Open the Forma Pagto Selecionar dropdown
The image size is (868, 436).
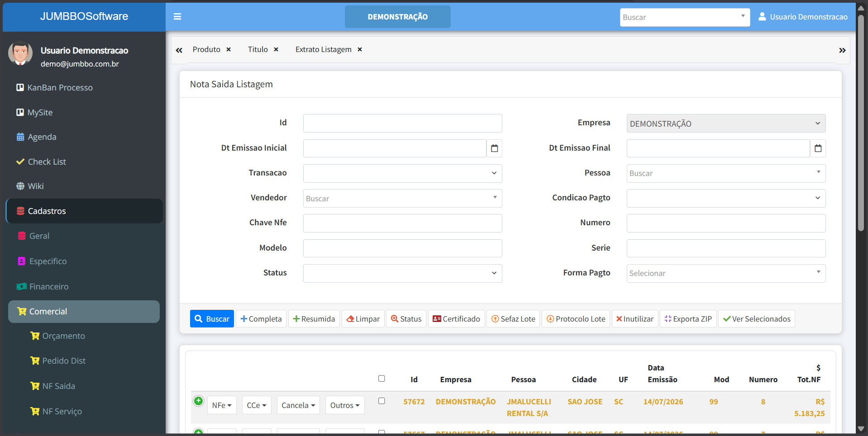coord(726,273)
